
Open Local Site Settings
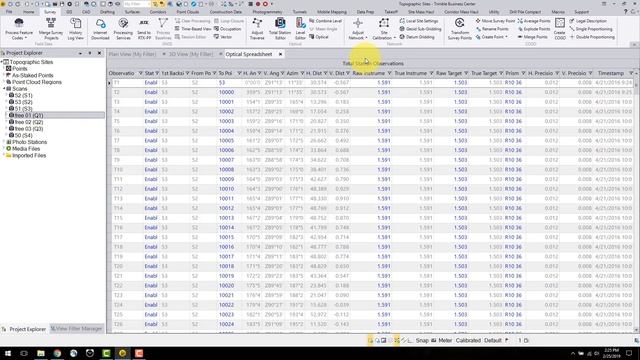pos(418,21)
